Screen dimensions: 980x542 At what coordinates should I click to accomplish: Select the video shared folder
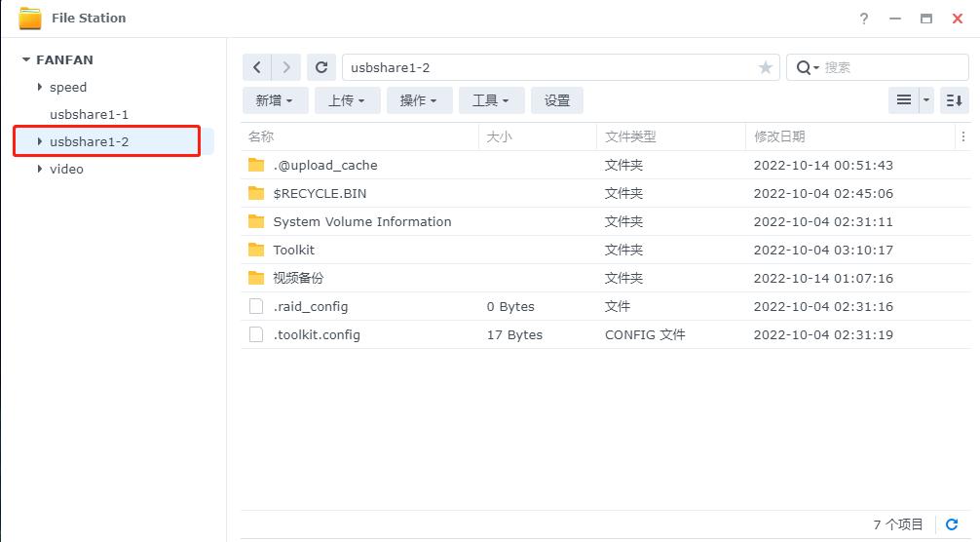66,169
